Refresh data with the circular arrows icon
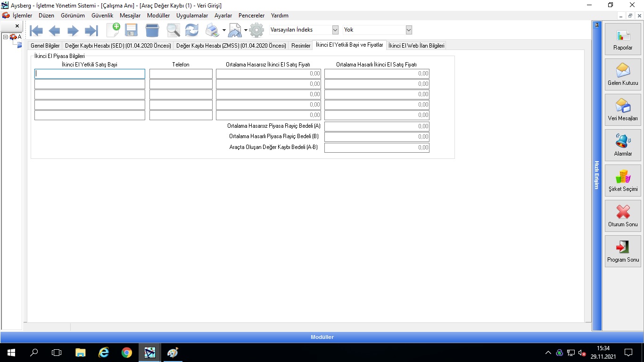 pos(191,31)
